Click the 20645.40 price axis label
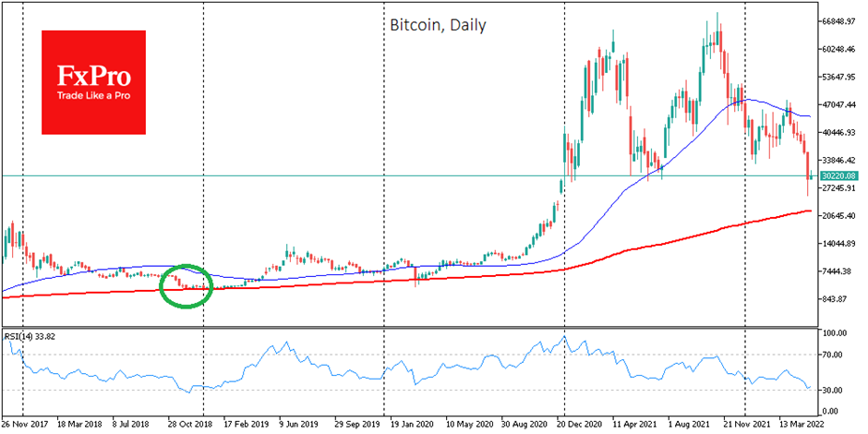868x434 pixels. [839, 216]
